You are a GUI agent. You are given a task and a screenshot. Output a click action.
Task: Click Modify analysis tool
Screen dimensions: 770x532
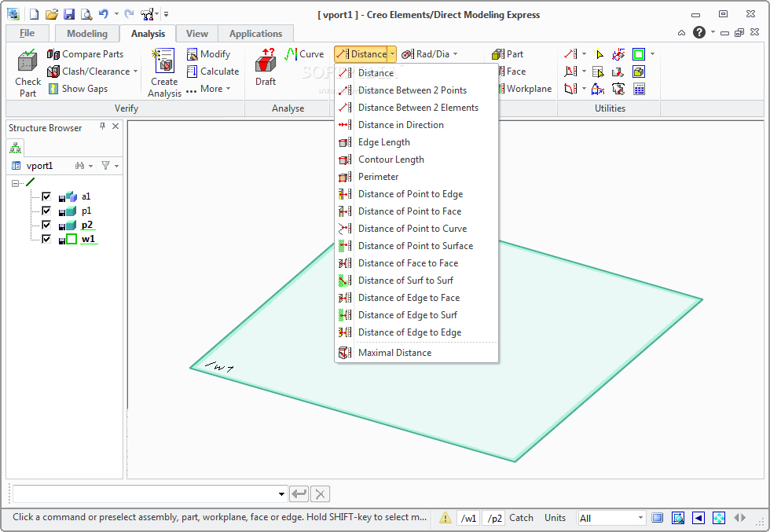pos(208,54)
